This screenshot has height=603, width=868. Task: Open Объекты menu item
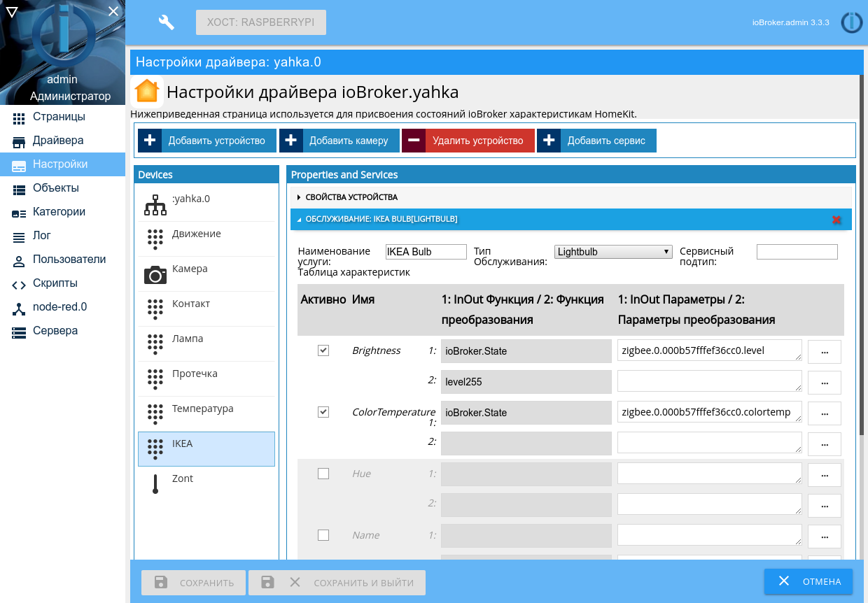(62, 188)
